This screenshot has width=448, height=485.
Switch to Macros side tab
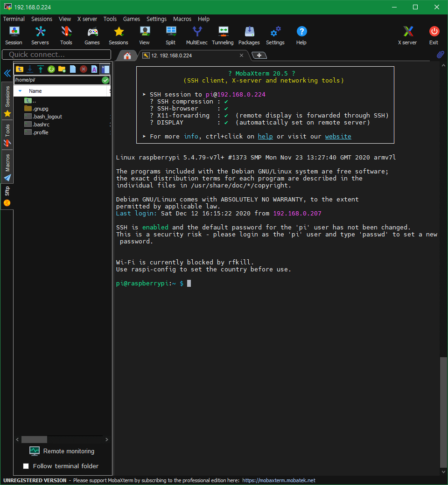pyautogui.click(x=7, y=167)
